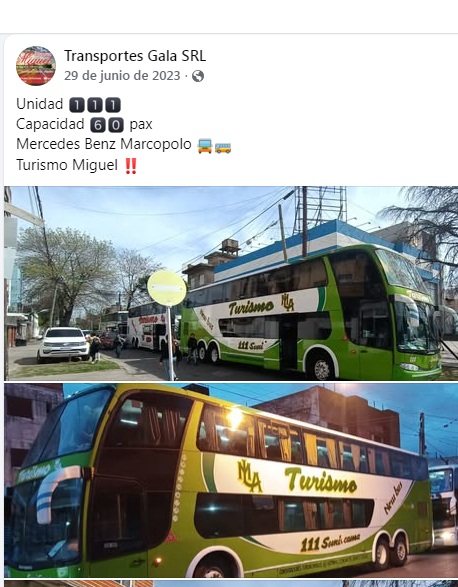Image resolution: width=458 pixels, height=587 pixels.
Task: Click the digit 6 keycap emoji
Action: click(98, 125)
